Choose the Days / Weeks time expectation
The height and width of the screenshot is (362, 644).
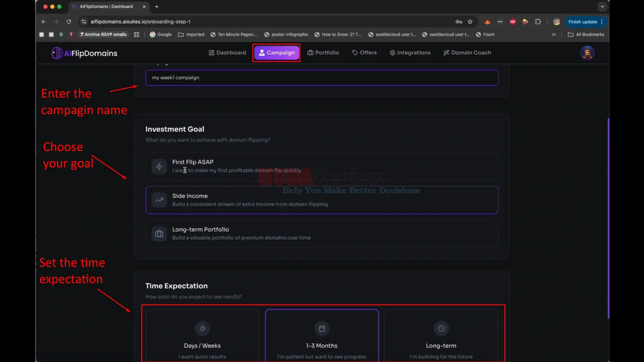(x=202, y=335)
